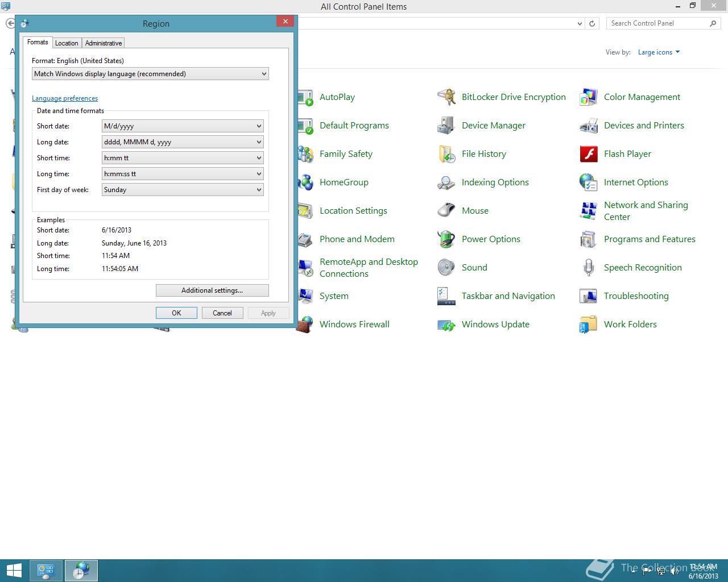This screenshot has height=582, width=728.
Task: Open the Long date format dropdown
Action: click(183, 142)
